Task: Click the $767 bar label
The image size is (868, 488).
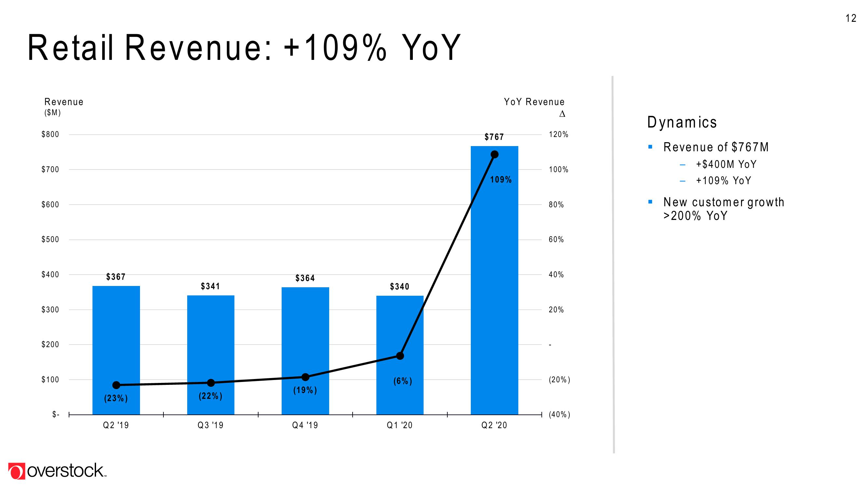Action: tap(494, 137)
